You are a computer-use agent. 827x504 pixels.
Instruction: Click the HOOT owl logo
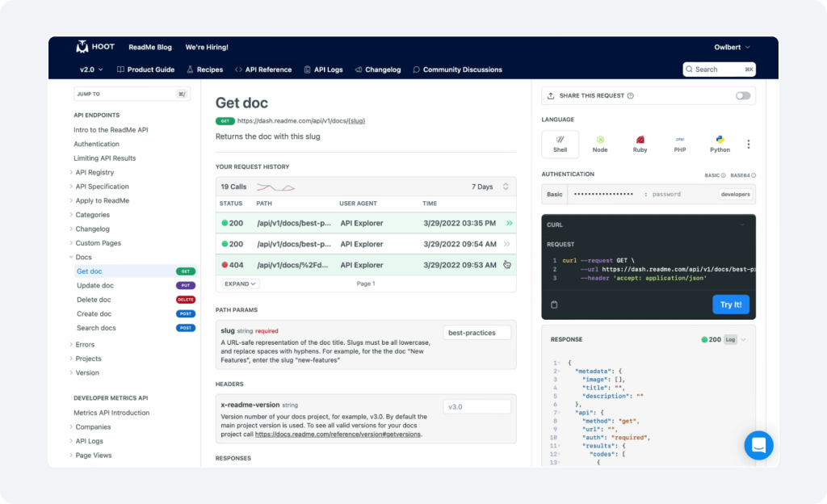pos(82,47)
